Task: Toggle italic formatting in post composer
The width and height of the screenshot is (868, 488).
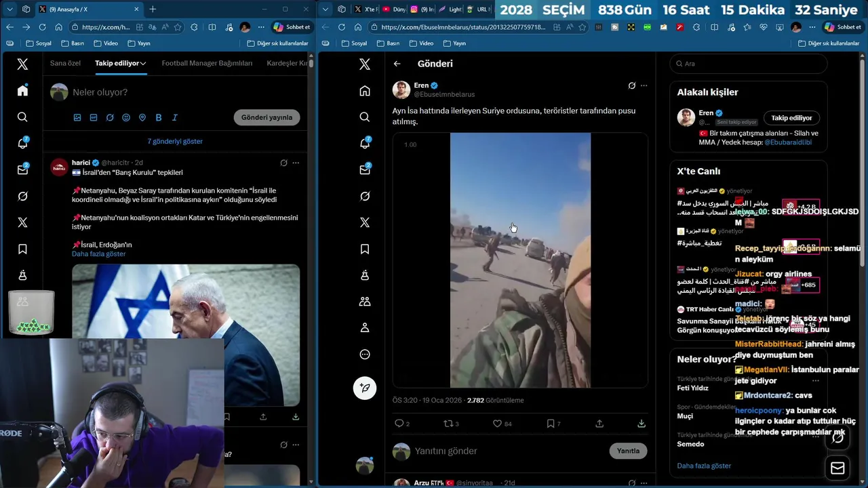Action: [x=175, y=117]
